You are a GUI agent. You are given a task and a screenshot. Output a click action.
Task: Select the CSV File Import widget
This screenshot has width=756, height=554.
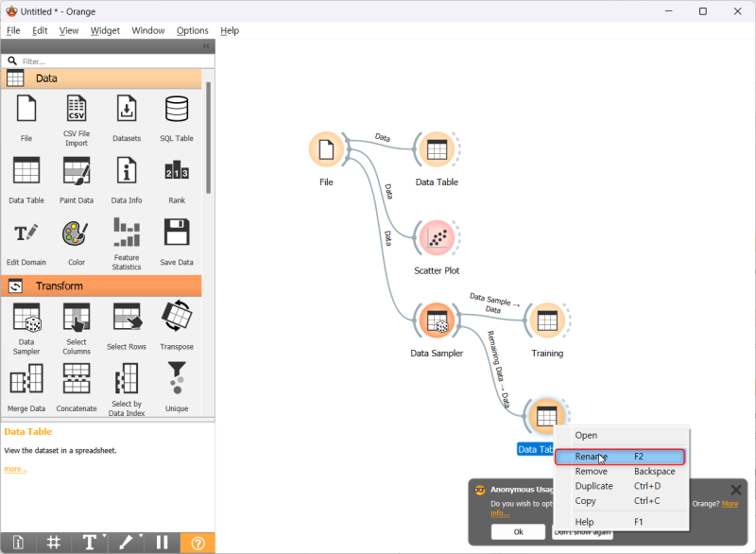(x=77, y=120)
